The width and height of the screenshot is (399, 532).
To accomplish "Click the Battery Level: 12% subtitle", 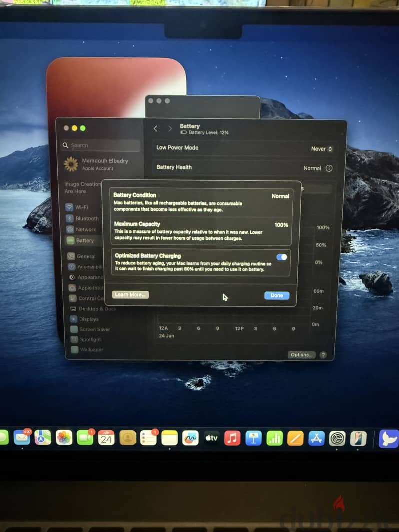I will pyautogui.click(x=209, y=132).
